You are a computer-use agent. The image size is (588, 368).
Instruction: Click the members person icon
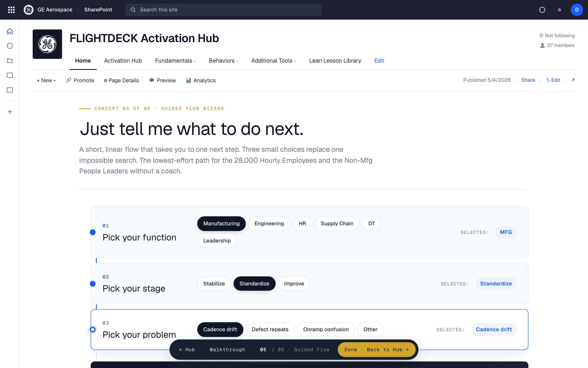click(542, 45)
